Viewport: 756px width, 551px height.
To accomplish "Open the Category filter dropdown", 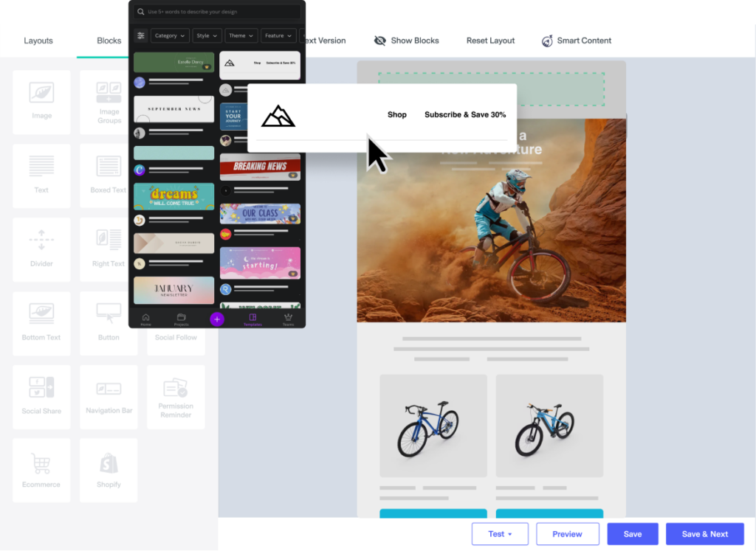I will (x=170, y=35).
